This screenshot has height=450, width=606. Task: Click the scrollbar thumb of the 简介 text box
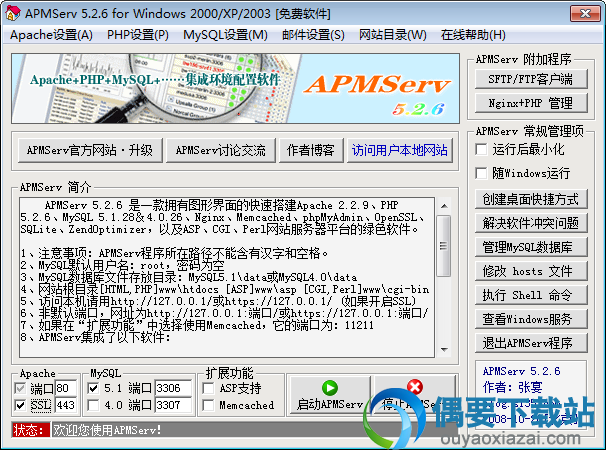click(444, 246)
